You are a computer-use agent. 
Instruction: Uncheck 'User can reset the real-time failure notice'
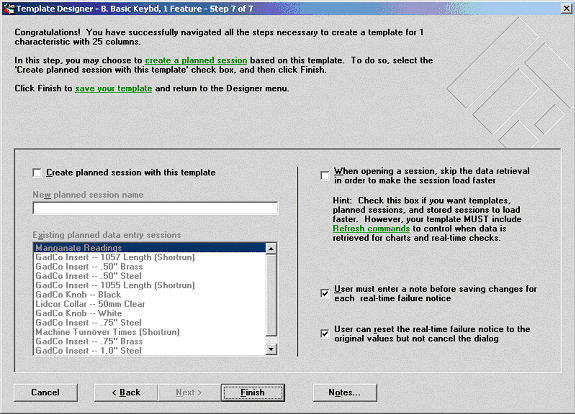(325, 334)
